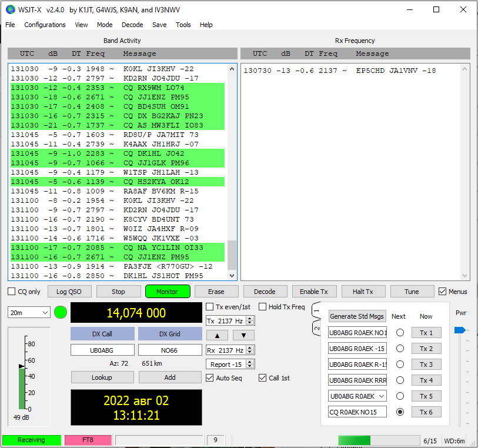This screenshot has height=448, width=478.
Task: Click the up arrow to raise Tx frequency
Action: (217, 334)
